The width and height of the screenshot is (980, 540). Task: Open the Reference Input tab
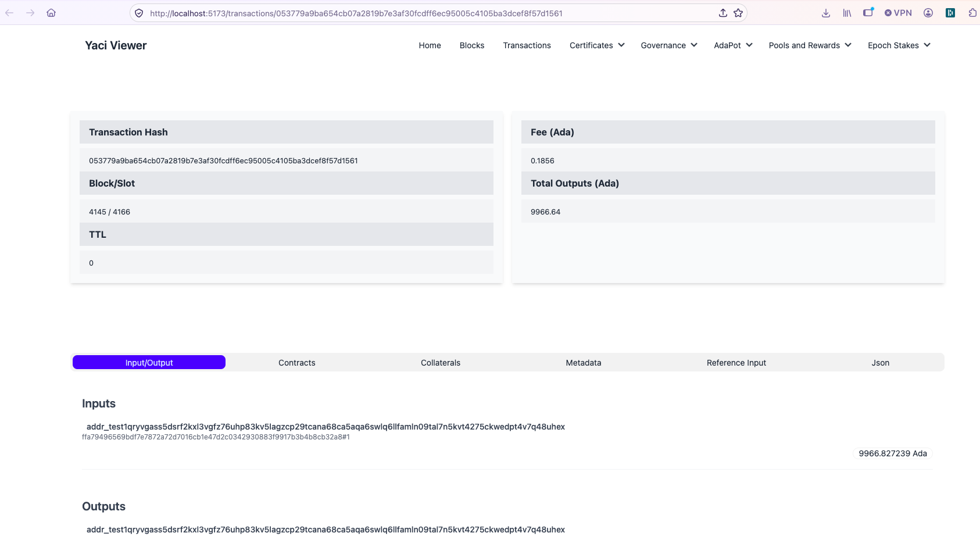tap(736, 363)
